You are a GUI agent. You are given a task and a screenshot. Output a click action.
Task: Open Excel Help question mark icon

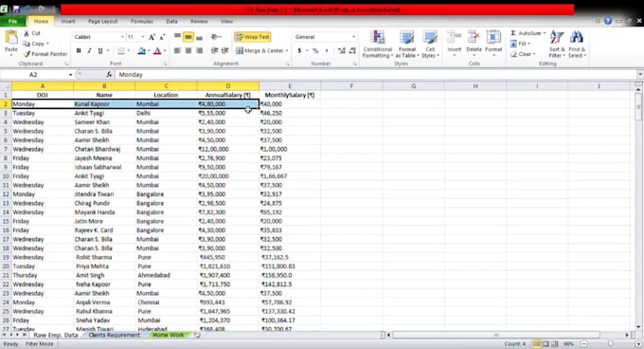click(608, 21)
